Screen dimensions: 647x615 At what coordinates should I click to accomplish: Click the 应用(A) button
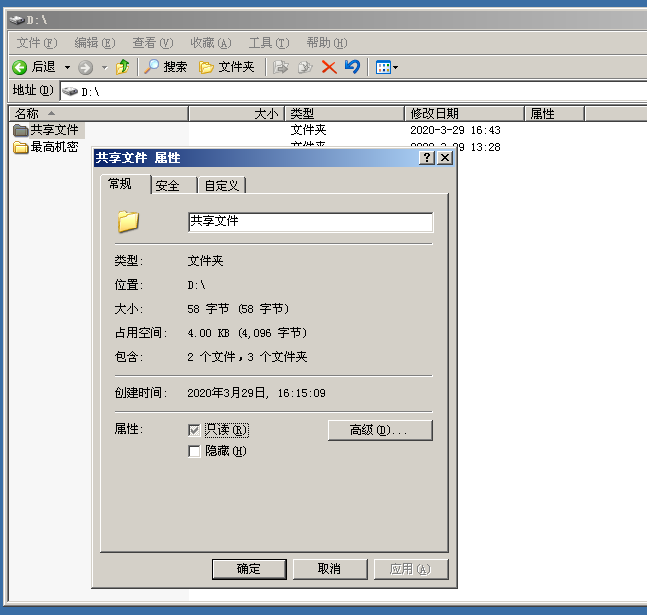tap(411, 569)
